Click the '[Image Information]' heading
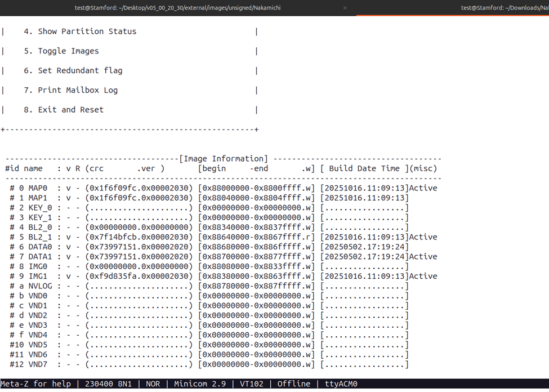This screenshot has height=392, width=549. click(224, 159)
